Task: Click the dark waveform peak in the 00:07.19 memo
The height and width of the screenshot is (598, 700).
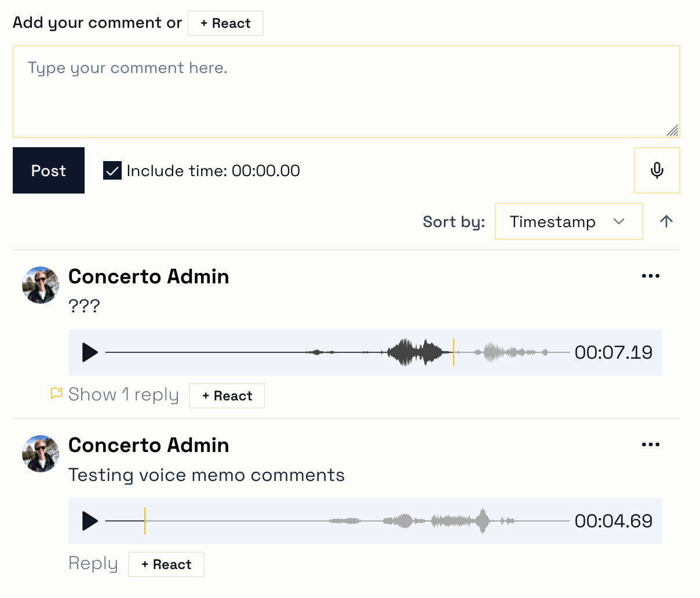Action: [415, 352]
